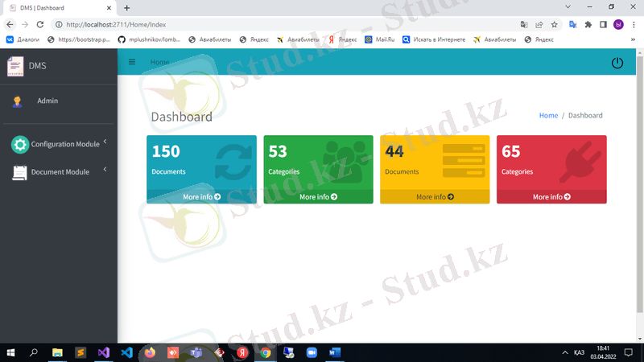Viewport: 644px width, 362px height.
Task: Open the bootstrap bookmark
Action: tap(79, 39)
